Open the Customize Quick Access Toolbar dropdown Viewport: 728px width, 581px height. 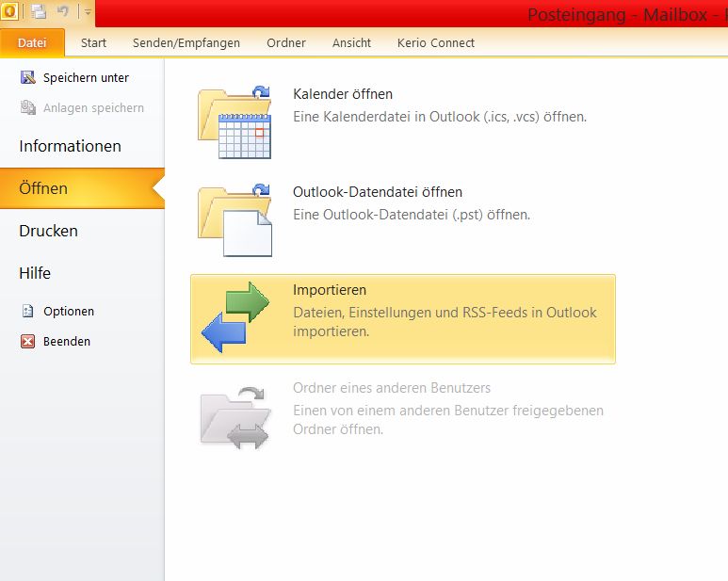pyautogui.click(x=88, y=12)
